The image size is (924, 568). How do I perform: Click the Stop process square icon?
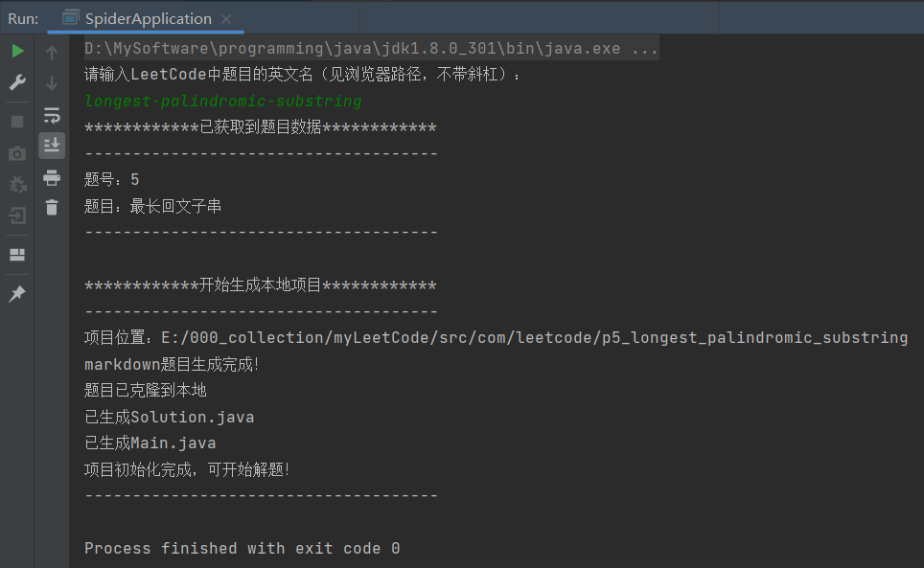(x=17, y=122)
